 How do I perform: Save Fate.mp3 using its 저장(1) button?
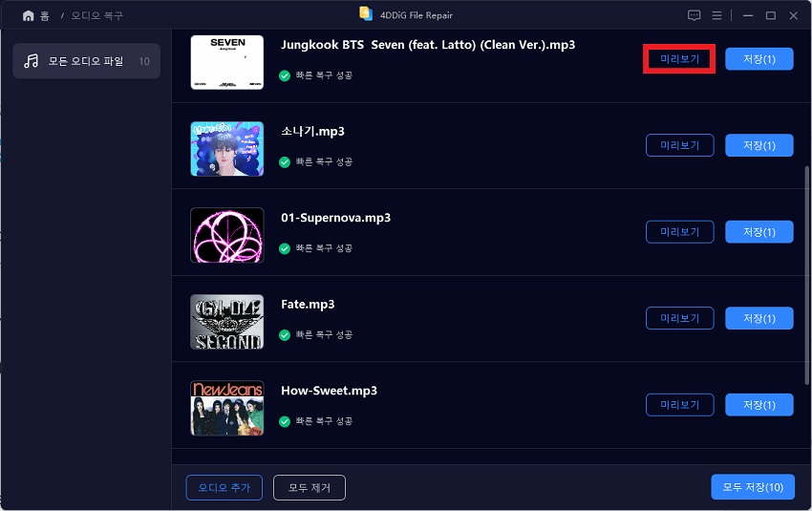point(759,318)
